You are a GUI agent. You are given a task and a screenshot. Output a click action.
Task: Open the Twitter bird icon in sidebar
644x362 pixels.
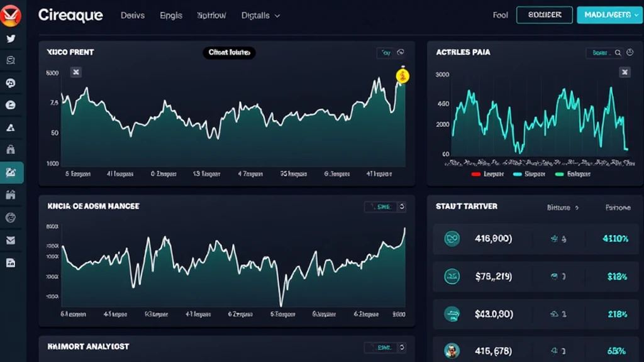[11, 38]
